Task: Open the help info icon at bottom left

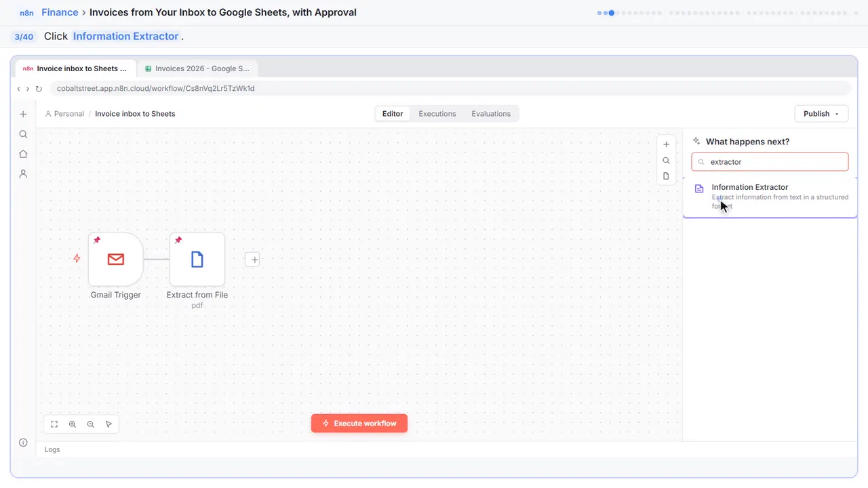Action: pyautogui.click(x=23, y=443)
